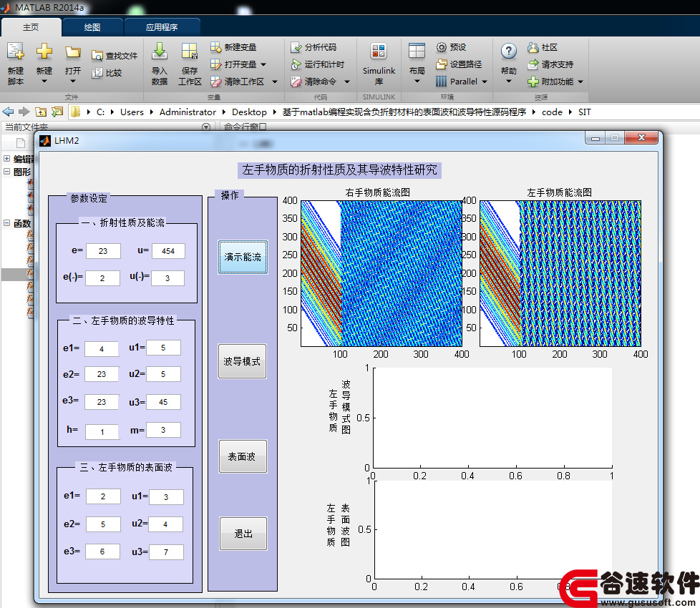Expand the 附加功能 dropdown arrow
The width and height of the screenshot is (700, 608).
point(580,82)
